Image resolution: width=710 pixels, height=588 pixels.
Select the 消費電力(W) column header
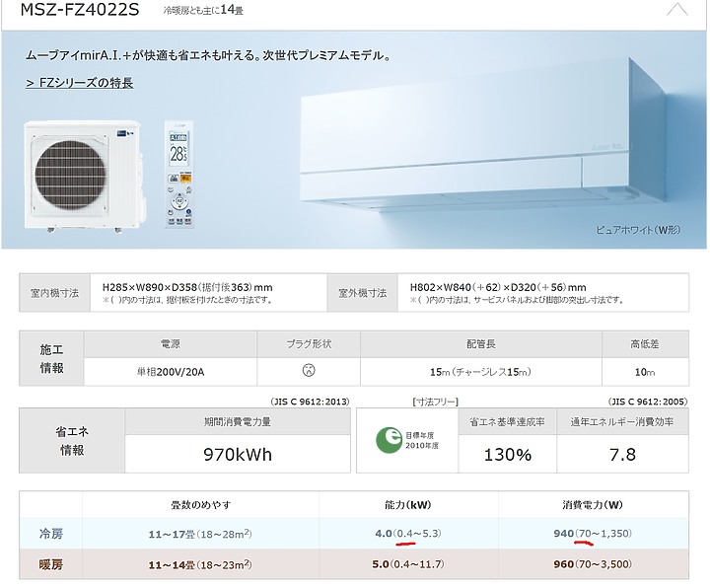coord(593,505)
